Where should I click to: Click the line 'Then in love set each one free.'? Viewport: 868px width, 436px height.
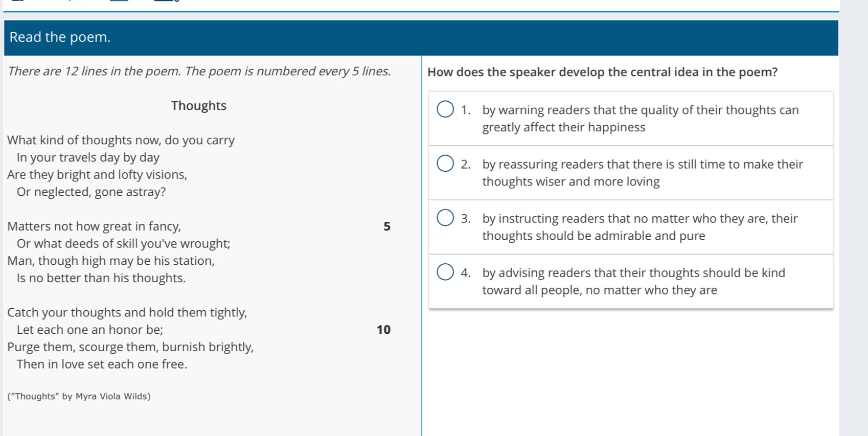102,364
